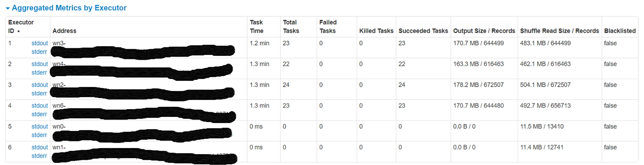Sort by Succeeded Tasks column header
Viewport: 644px width, 165px height.
pos(423,31)
